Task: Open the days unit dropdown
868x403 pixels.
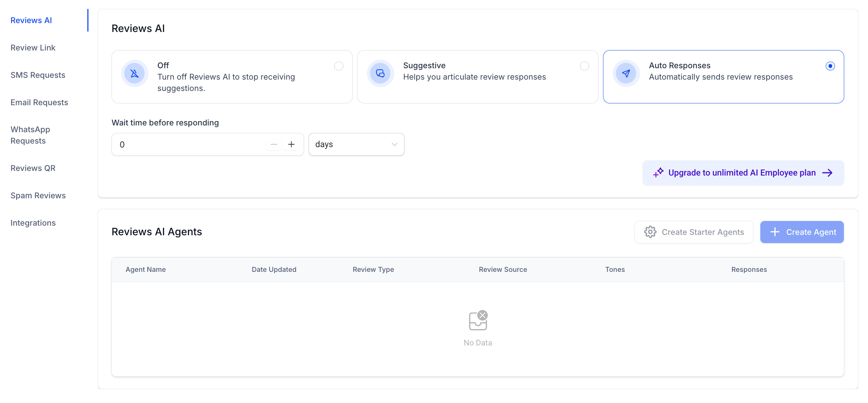Action: [x=356, y=144]
